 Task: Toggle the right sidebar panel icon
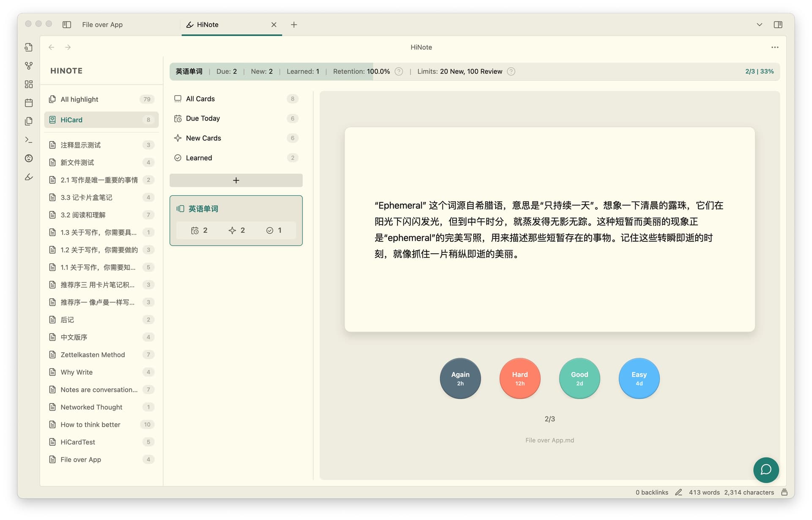778,25
